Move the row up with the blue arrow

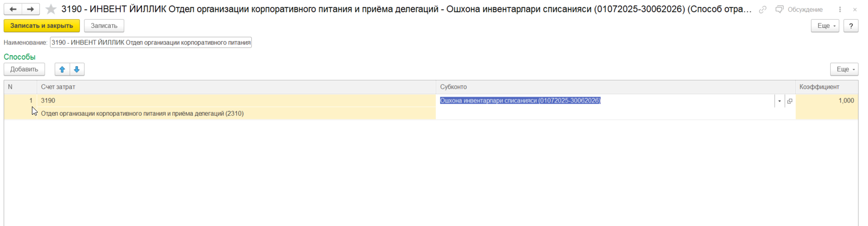coord(62,70)
